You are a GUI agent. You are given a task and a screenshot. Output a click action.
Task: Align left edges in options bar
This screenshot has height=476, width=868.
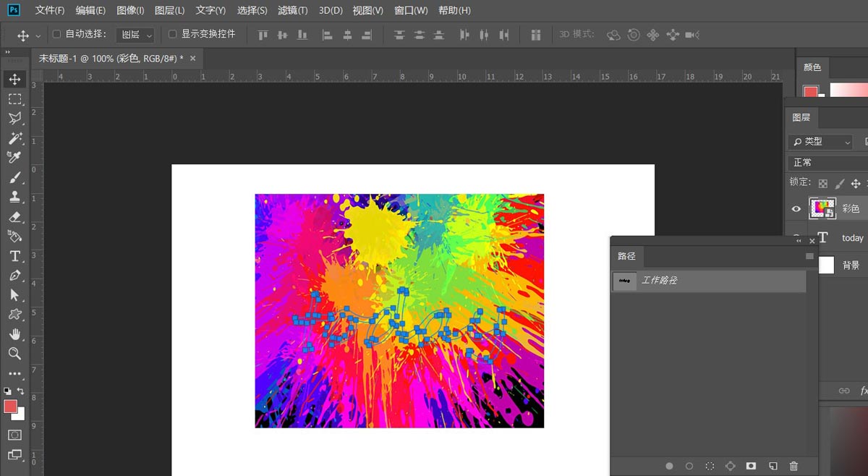pos(327,35)
